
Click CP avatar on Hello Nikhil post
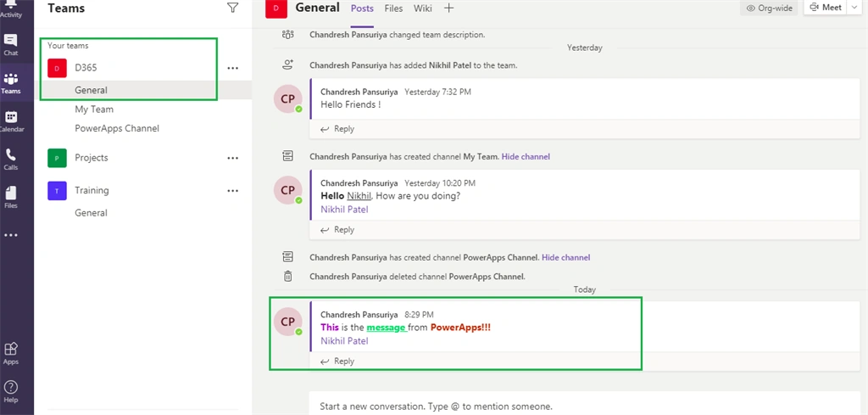[x=288, y=191]
